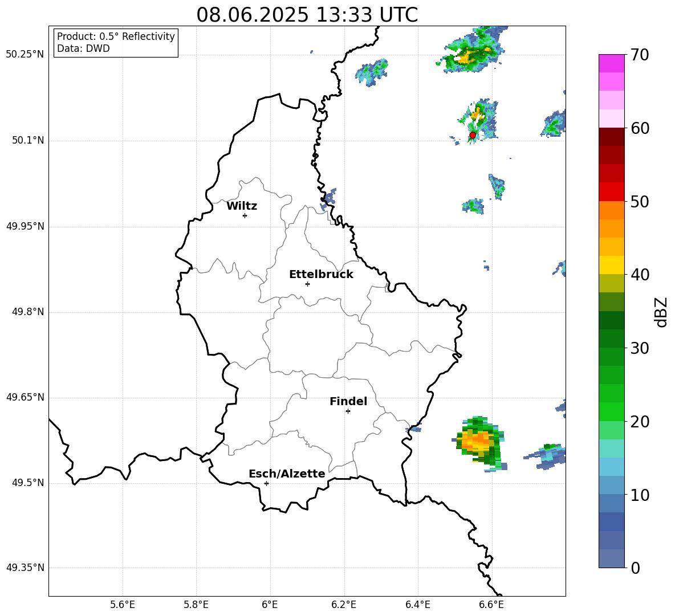The image size is (675, 616).
Task: Click the yellow band just above 40 dBZ
Action: 611,265
